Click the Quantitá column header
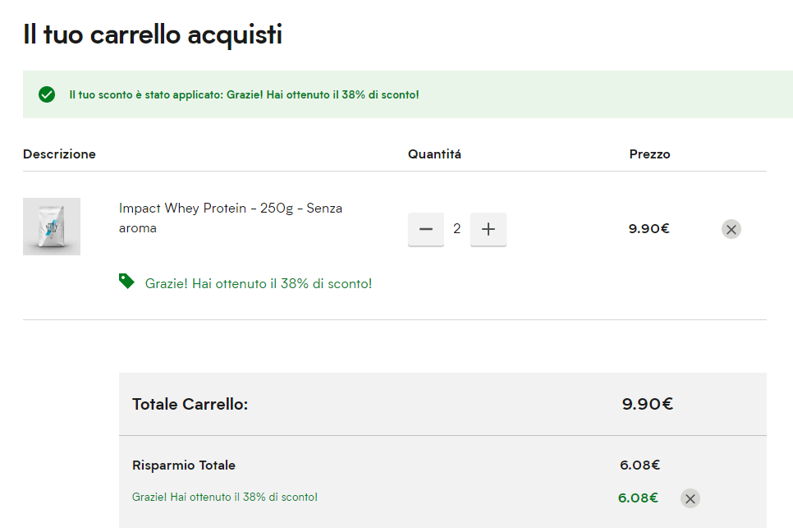The image size is (793, 532). (x=434, y=154)
